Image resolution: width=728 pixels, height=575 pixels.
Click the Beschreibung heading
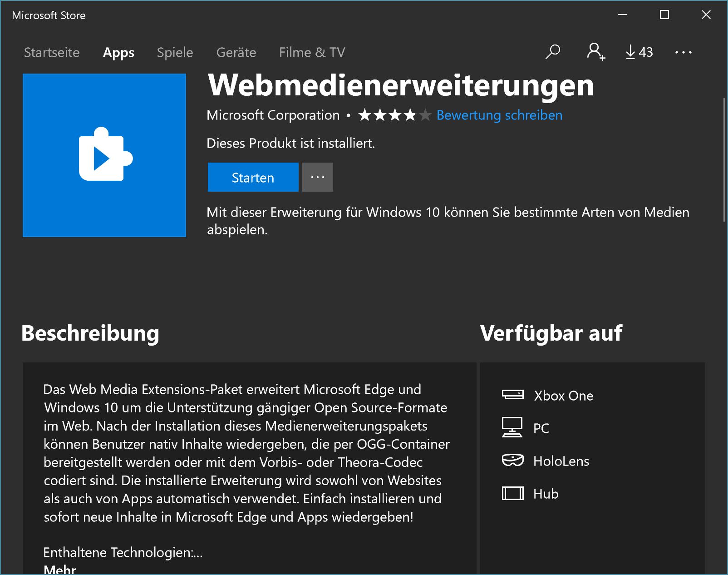[x=90, y=333]
